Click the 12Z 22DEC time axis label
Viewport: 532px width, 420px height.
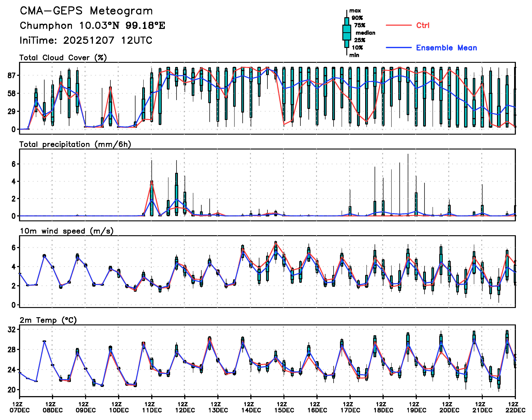point(515,407)
